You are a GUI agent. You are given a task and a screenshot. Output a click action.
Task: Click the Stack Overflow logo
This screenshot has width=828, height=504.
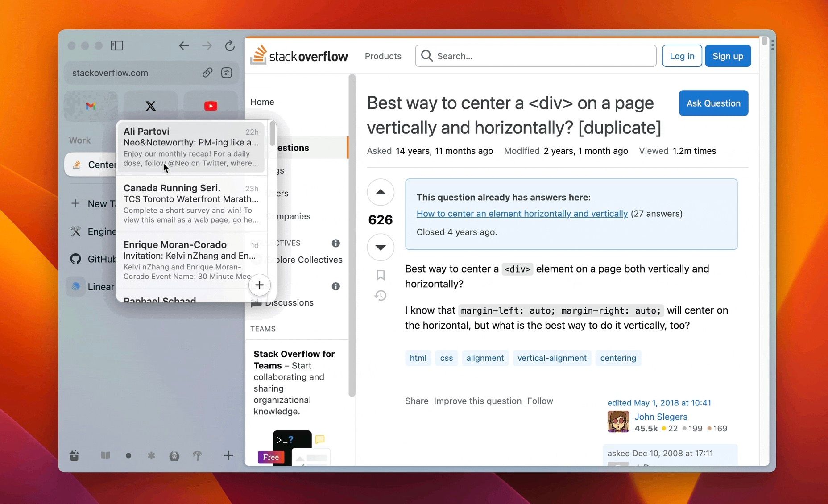click(299, 56)
